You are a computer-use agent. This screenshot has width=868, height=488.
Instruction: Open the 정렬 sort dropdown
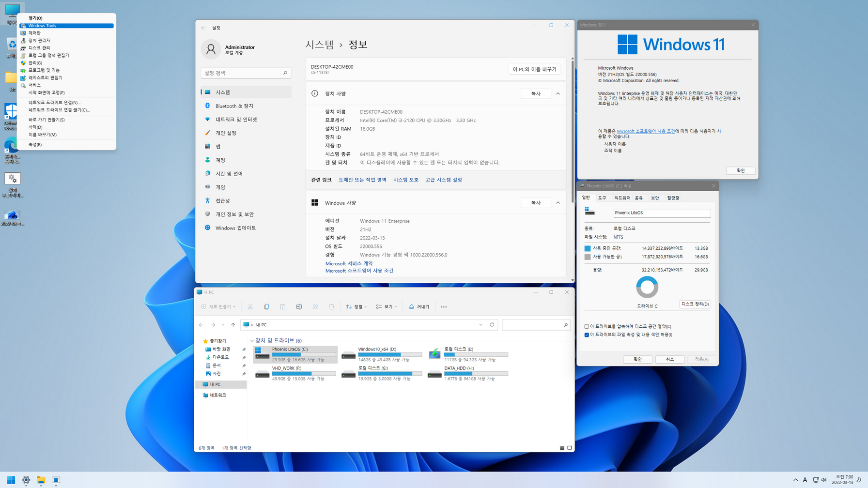pyautogui.click(x=356, y=306)
